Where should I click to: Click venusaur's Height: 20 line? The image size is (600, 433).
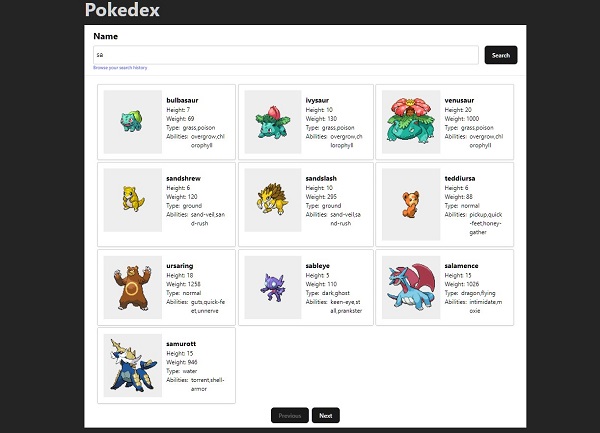[458, 110]
